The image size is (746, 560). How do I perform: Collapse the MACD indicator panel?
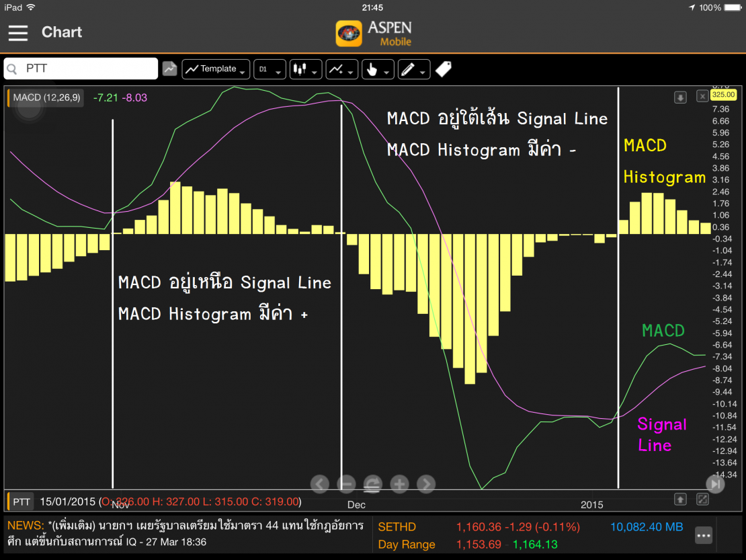(x=679, y=97)
